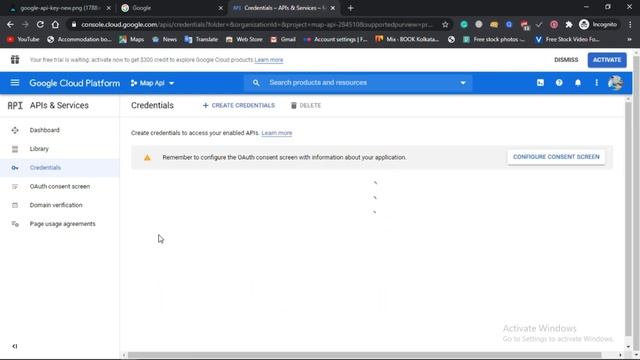This screenshot has height=360, width=640.
Task: Open the Chrome three-dot menu
Action: [x=631, y=24]
